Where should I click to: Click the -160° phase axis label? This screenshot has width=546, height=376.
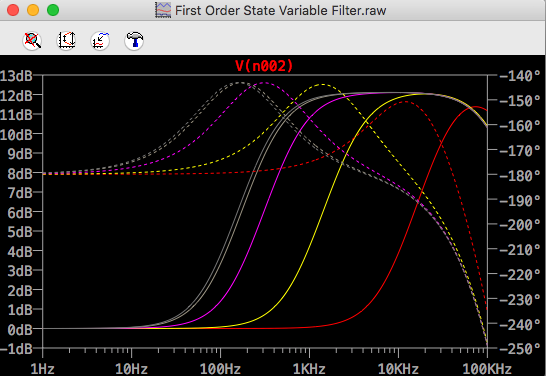coord(520,125)
